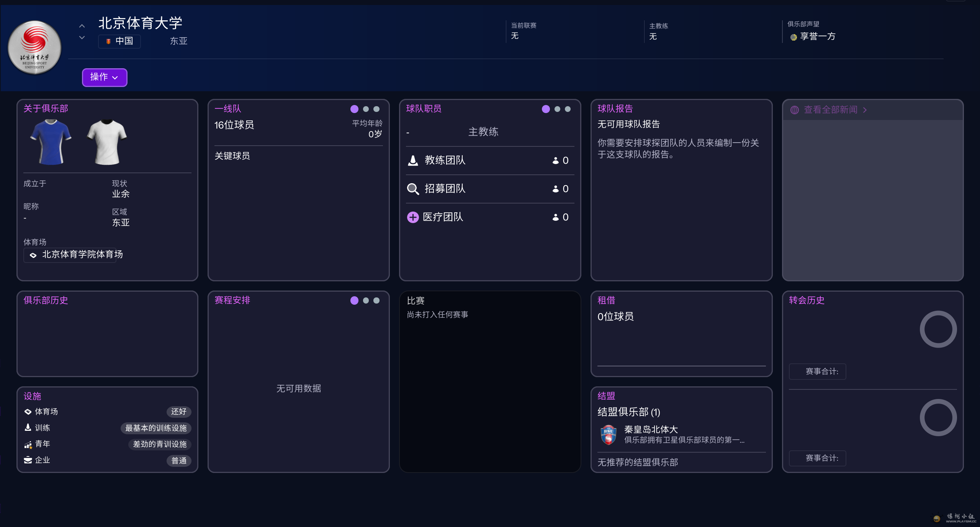Click the medical team plus icon
This screenshot has height=527, width=980.
(x=413, y=217)
